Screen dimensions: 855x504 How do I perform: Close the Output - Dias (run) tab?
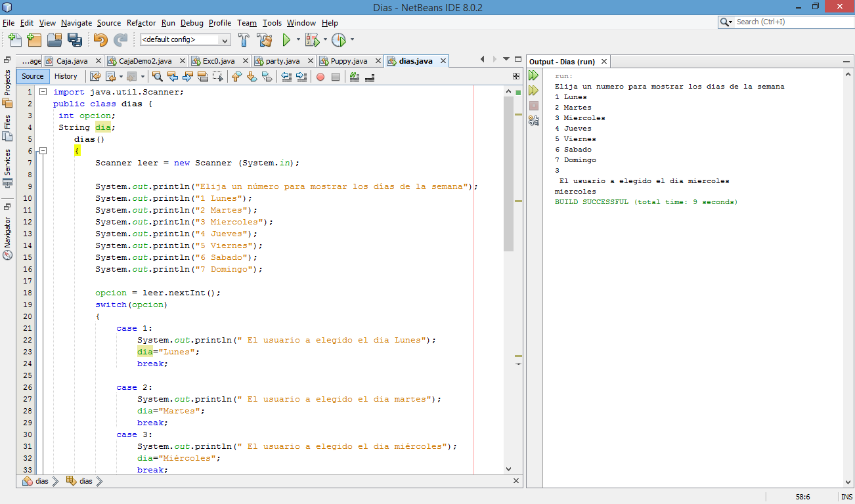pyautogui.click(x=603, y=62)
